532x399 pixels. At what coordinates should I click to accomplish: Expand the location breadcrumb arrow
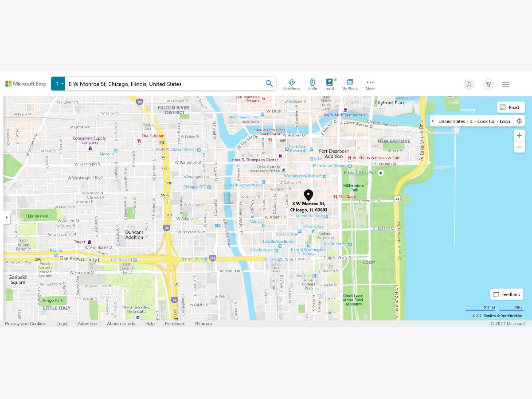433,121
